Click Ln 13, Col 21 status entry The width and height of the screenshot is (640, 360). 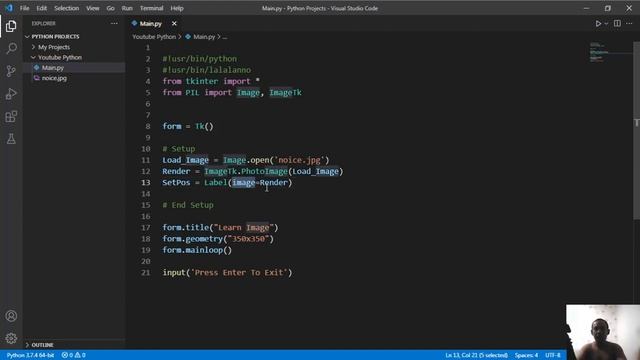(x=476, y=355)
